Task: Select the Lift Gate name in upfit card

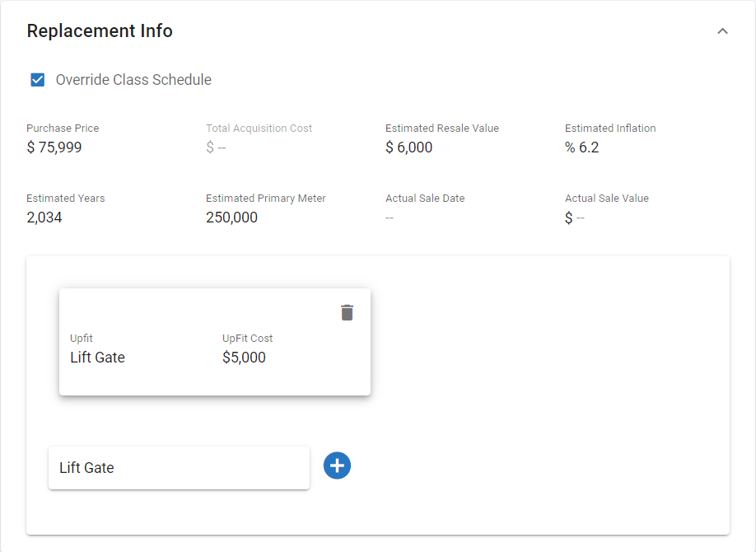Action: click(97, 358)
